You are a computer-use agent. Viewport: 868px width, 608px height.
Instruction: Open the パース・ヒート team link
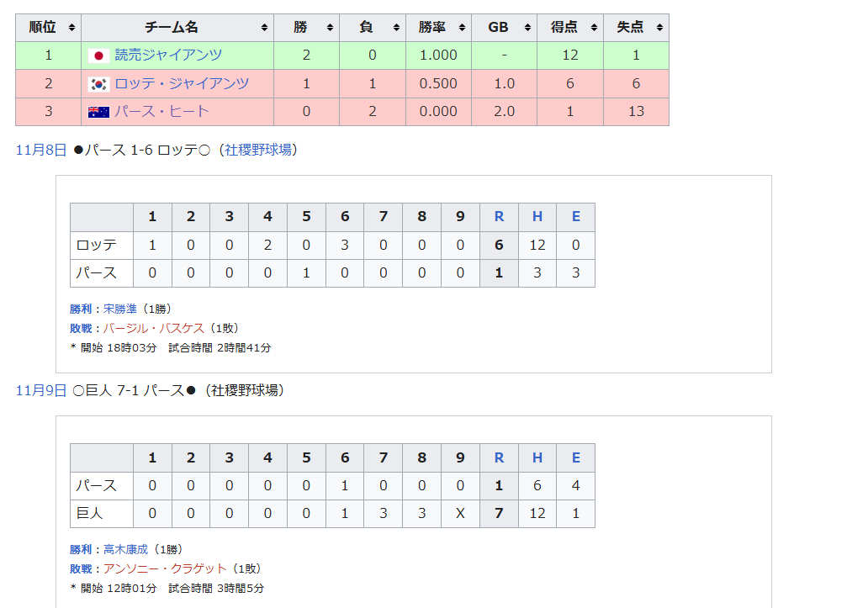(x=161, y=112)
